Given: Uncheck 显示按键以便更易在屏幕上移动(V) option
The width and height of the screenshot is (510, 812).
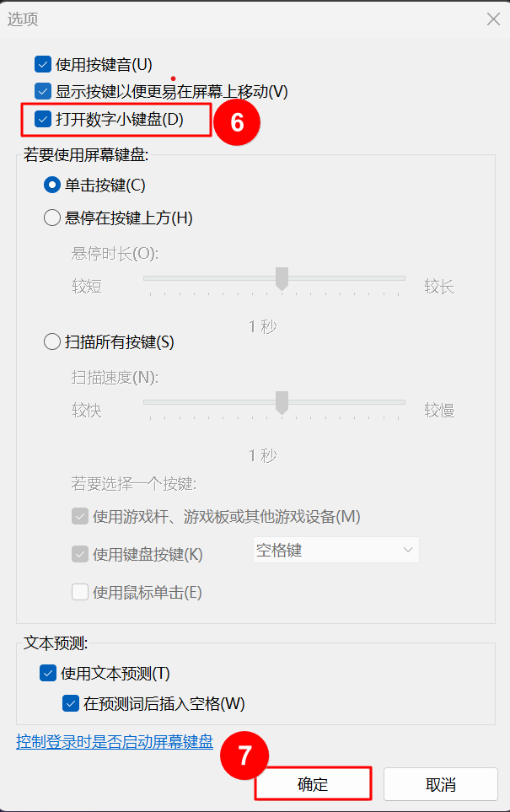Looking at the screenshot, I should pos(43,91).
